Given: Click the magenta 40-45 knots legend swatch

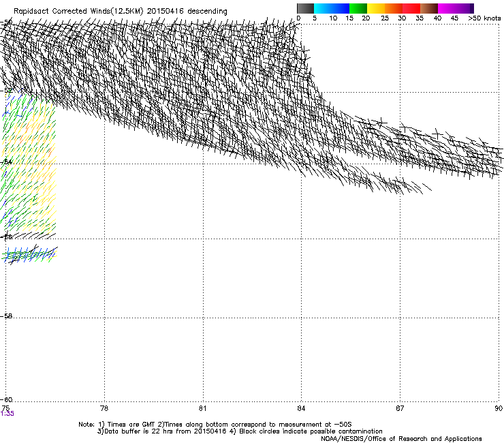Looking at the screenshot, I should point(447,8).
